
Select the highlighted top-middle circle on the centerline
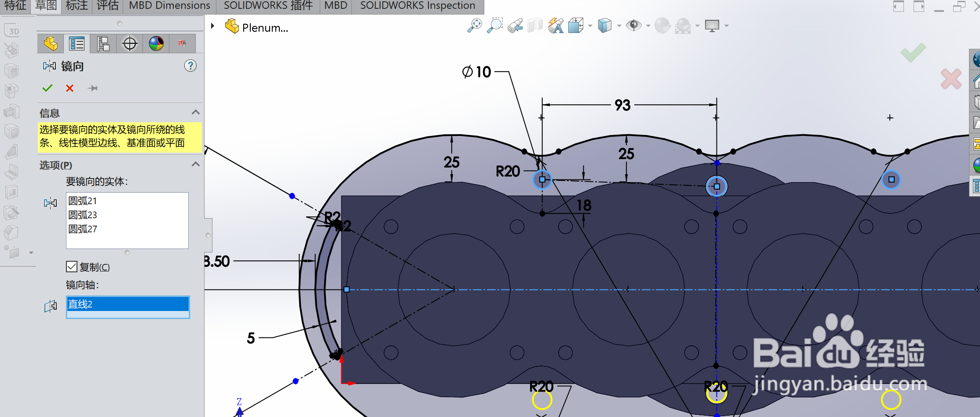point(717,187)
